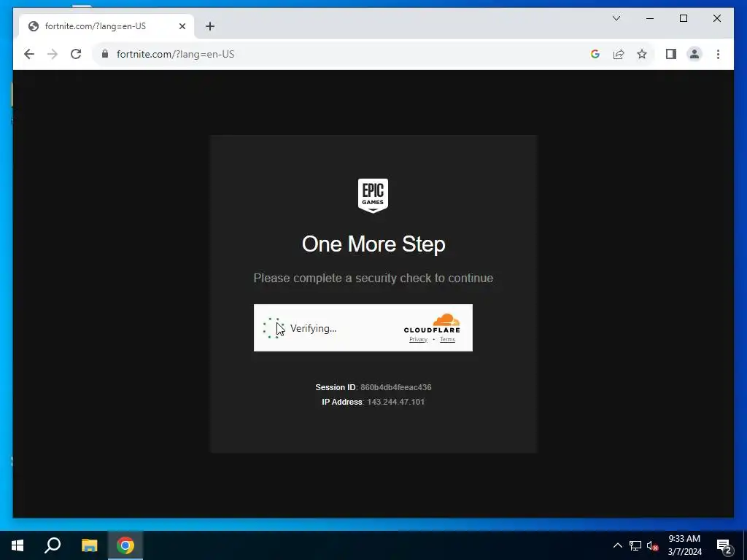The height and width of the screenshot is (560, 747).
Task: Click the IP Address value 143.244.47.101
Action: pyautogui.click(x=395, y=402)
